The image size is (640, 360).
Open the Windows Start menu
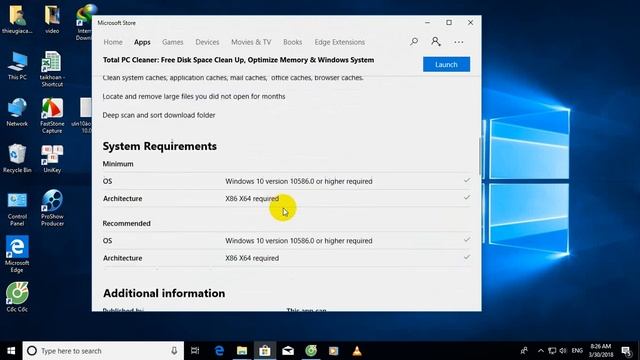[x=11, y=351]
